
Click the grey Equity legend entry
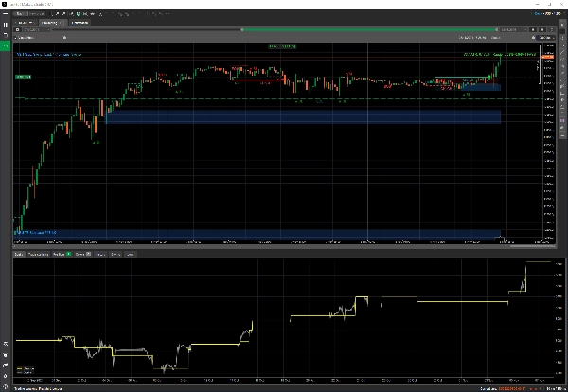point(25,372)
